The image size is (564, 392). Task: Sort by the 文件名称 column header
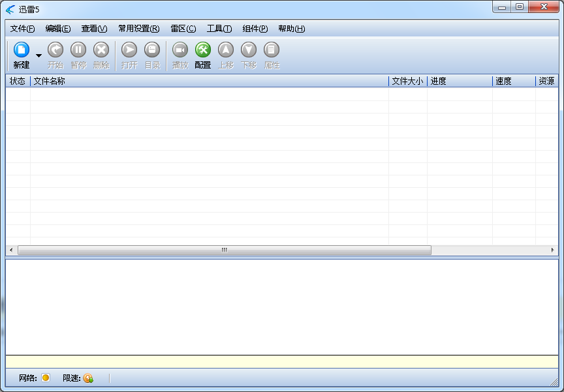pyautogui.click(x=210, y=81)
